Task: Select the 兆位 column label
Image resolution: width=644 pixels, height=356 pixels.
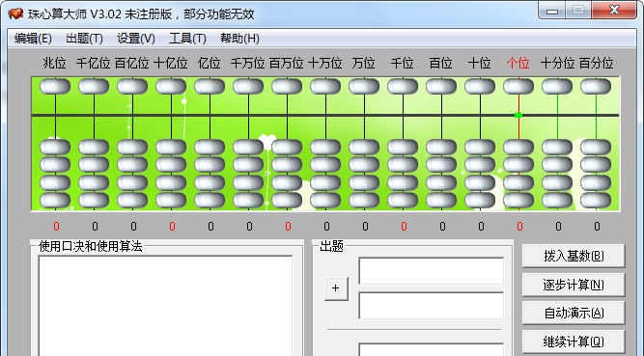Action: tap(55, 64)
